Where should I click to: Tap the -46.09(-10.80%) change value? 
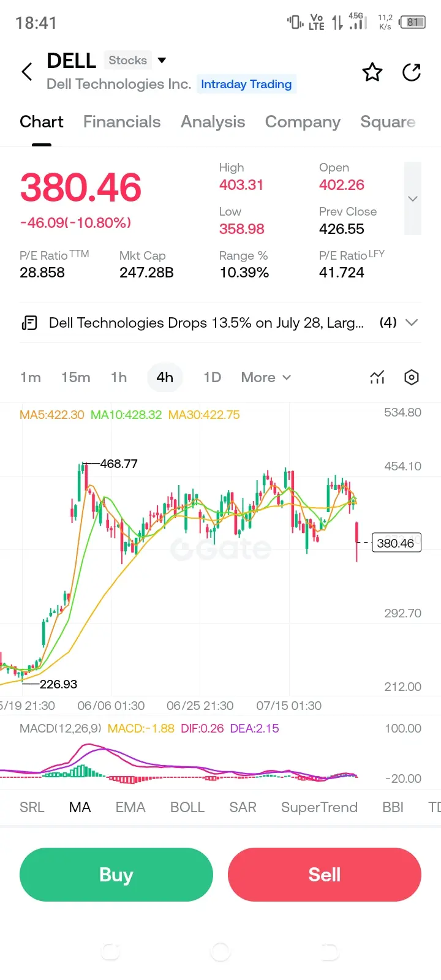(75, 222)
